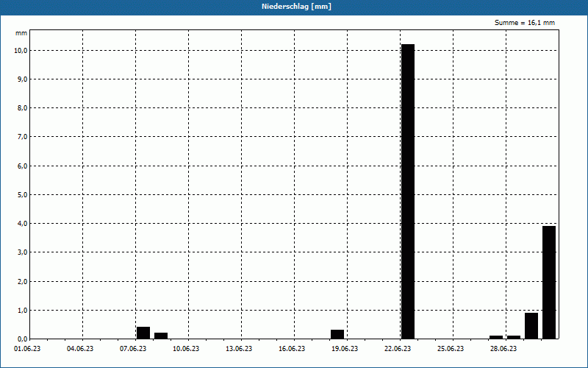Click the 3,0 y-axis value
This screenshot has width=588, height=368.
pos(22,252)
